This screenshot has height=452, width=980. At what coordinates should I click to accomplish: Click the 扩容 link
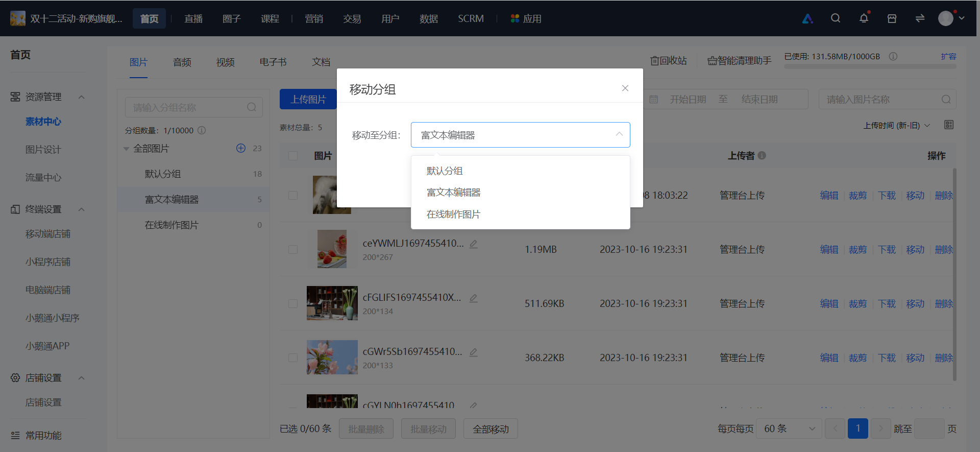click(x=948, y=56)
